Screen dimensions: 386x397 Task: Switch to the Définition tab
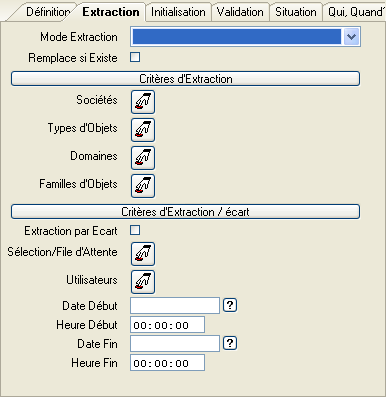point(48,12)
